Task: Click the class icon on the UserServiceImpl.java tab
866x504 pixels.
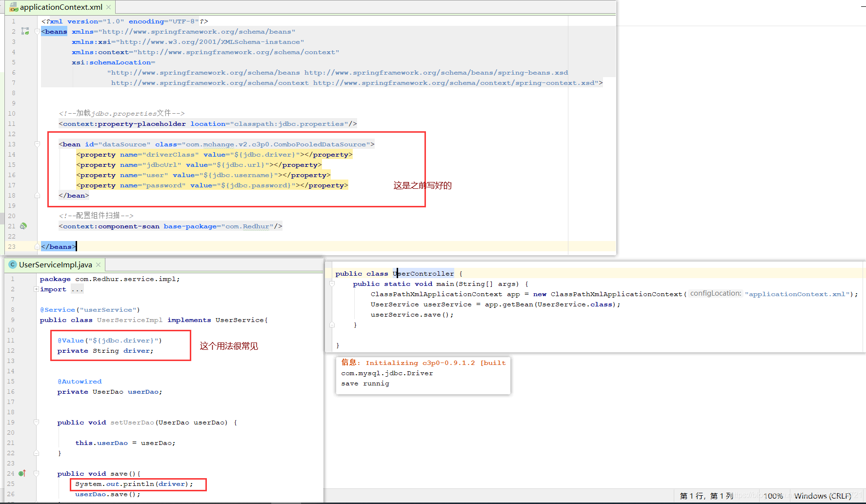Action: tap(13, 264)
